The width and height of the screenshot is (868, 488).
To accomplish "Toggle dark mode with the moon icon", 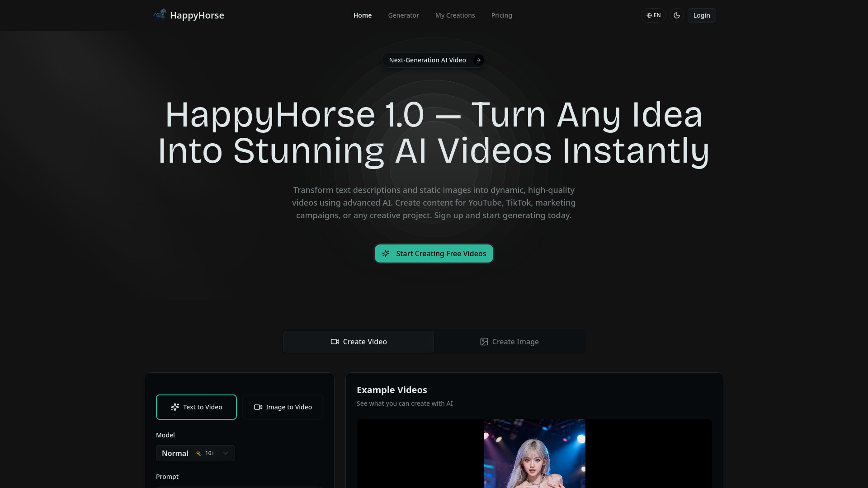I will (x=676, y=15).
